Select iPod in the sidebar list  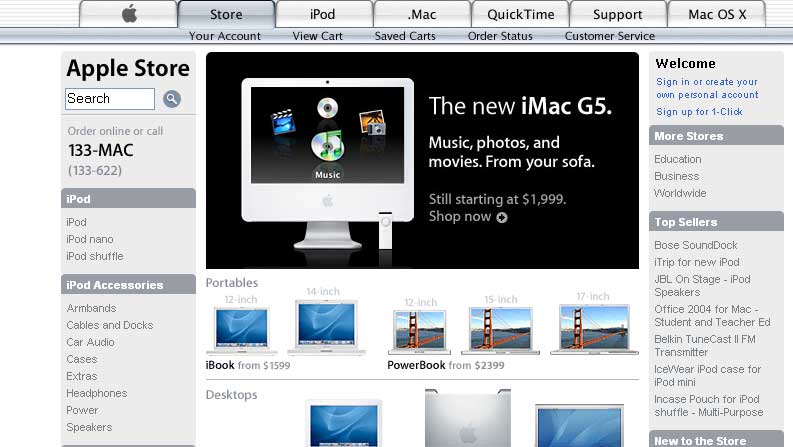(76, 222)
